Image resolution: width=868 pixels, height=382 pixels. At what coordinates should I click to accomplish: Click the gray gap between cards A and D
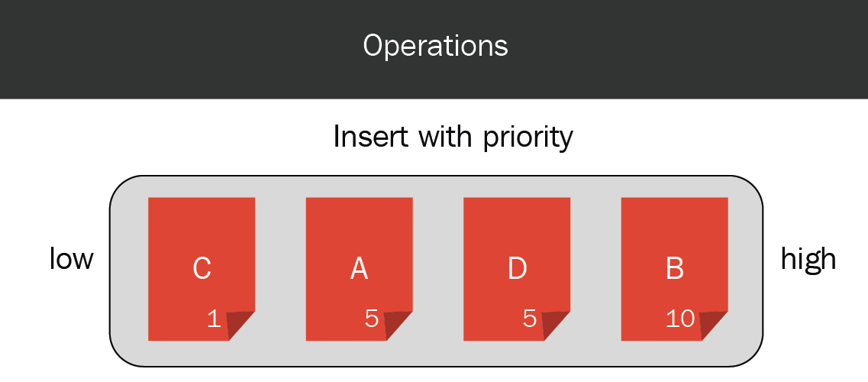click(438, 269)
